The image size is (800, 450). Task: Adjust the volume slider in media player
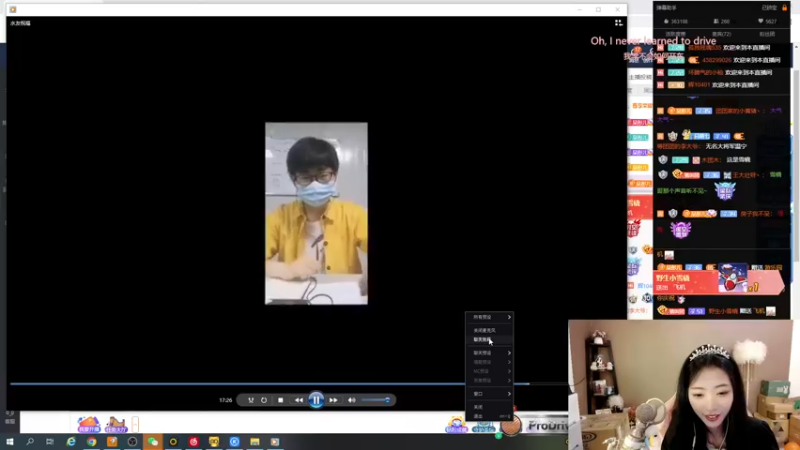[376, 400]
